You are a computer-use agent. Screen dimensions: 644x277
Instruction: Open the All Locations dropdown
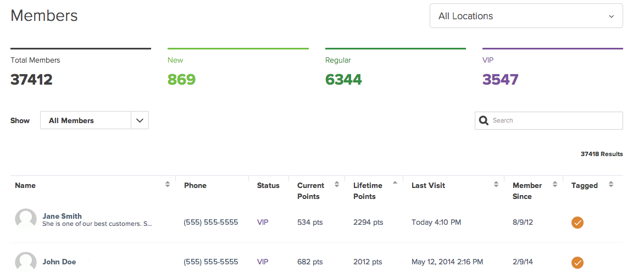click(x=526, y=16)
